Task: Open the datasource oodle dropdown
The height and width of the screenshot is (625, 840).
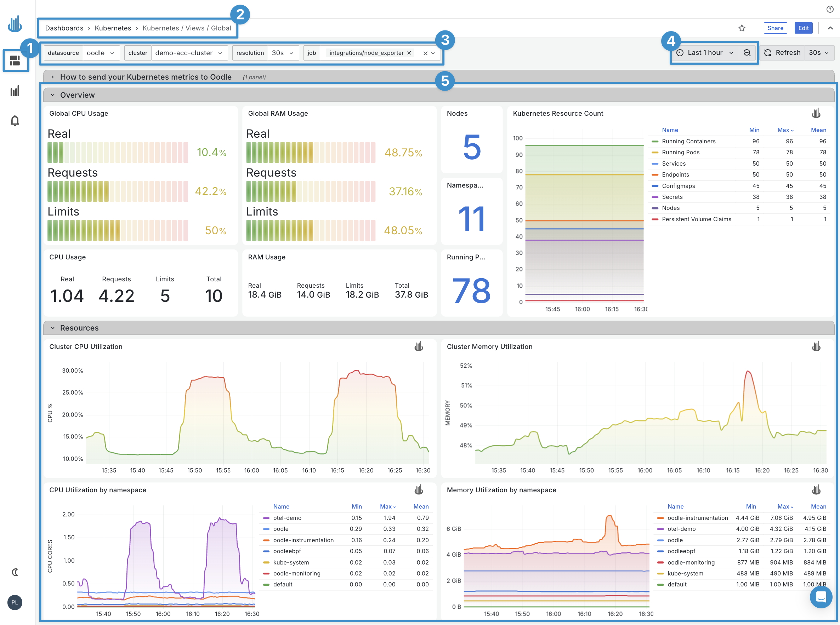Action: coord(101,53)
